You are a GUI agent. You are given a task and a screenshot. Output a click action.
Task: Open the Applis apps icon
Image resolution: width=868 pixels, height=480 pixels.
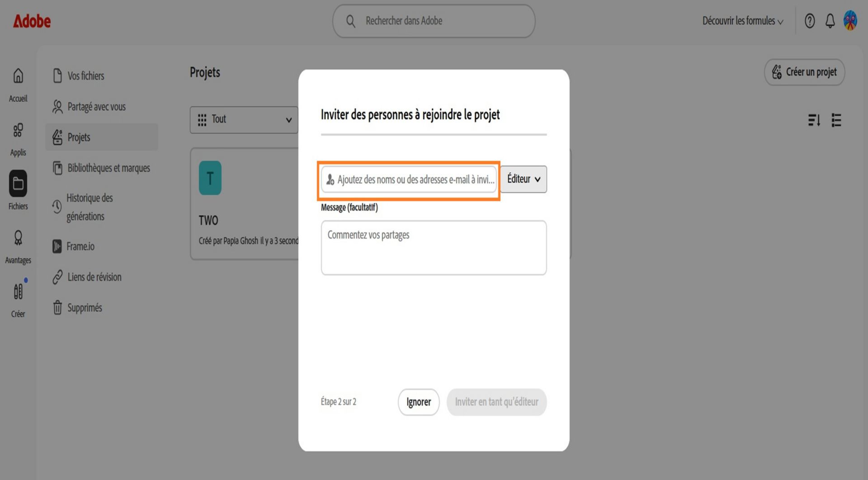coord(18,130)
